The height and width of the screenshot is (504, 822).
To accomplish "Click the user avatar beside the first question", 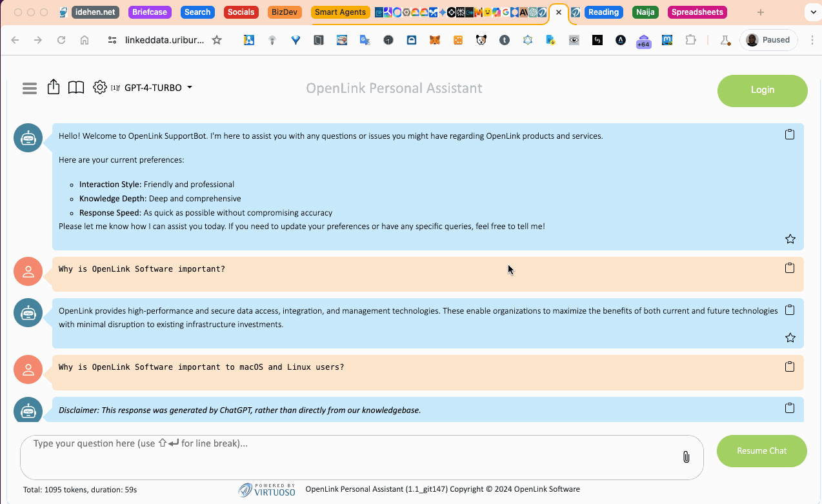I will pos(28,272).
